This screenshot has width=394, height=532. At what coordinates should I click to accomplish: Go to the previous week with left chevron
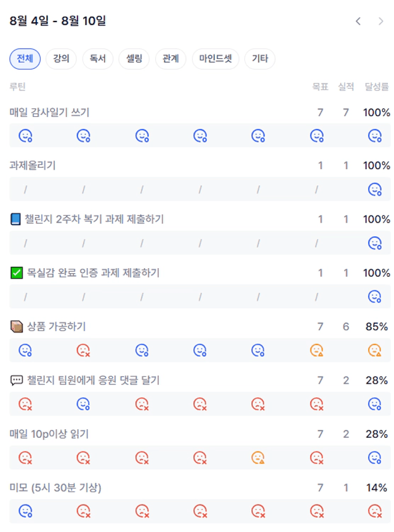tap(358, 22)
